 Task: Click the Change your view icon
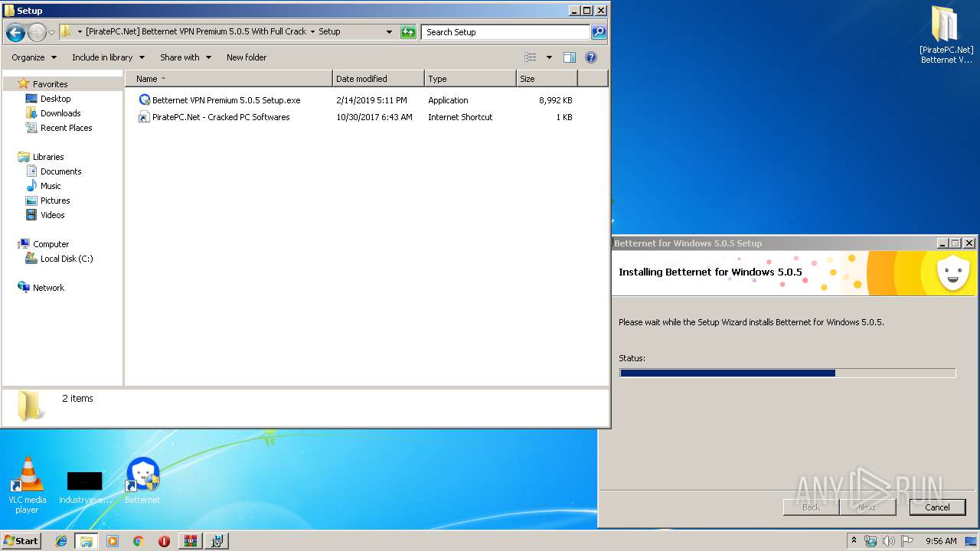[x=530, y=57]
